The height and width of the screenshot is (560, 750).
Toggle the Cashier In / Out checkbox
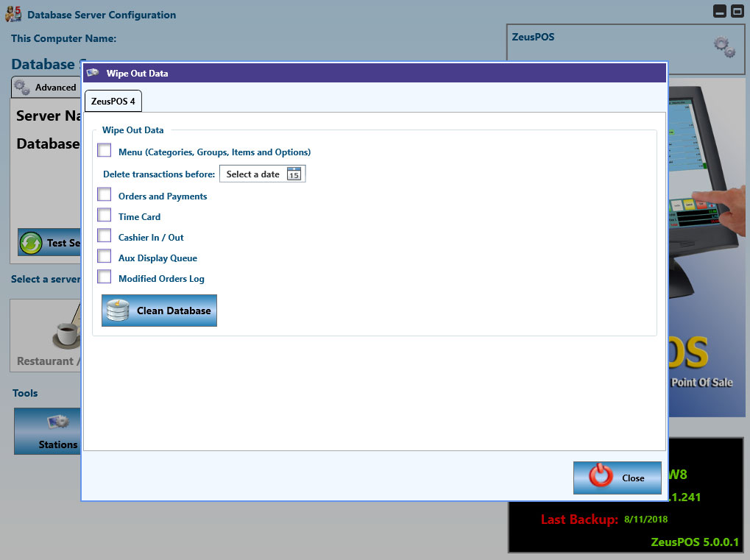(105, 236)
